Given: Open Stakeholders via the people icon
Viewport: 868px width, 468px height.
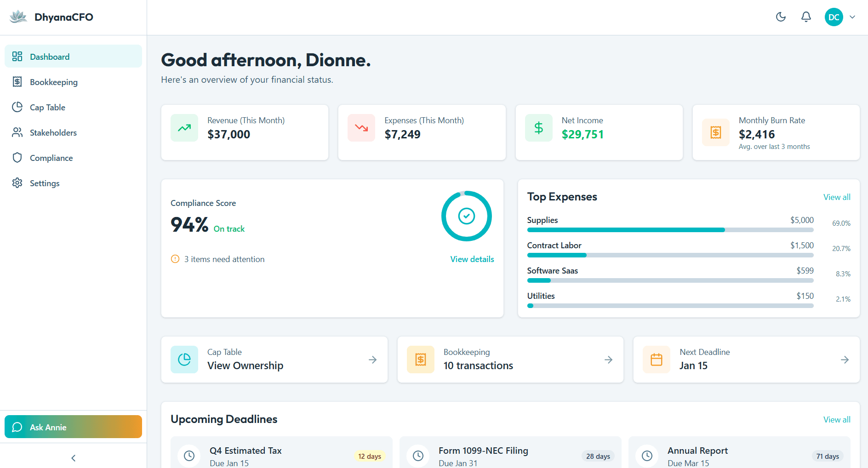Looking at the screenshot, I should 17,132.
